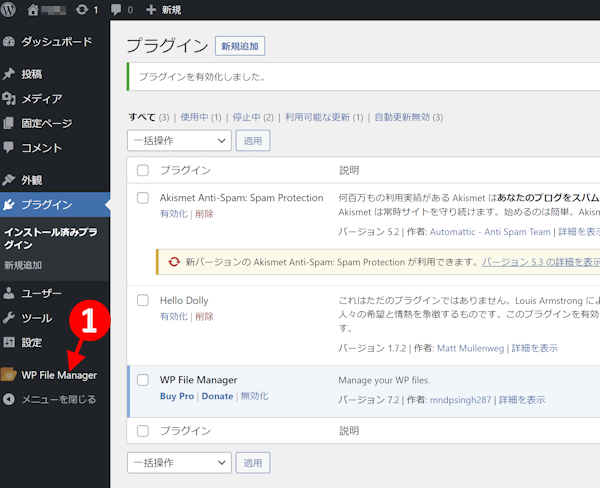
Task: Click Buy Pro link for WP File Manager
Action: coord(177,396)
